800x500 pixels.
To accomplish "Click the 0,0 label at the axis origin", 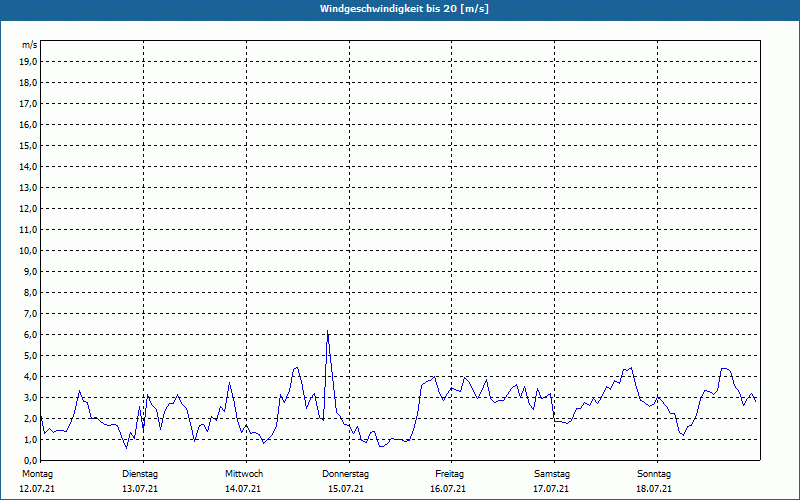I will tap(29, 460).
